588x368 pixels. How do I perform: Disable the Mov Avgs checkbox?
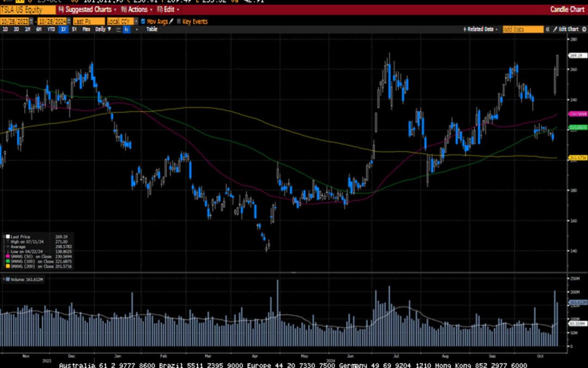point(143,21)
